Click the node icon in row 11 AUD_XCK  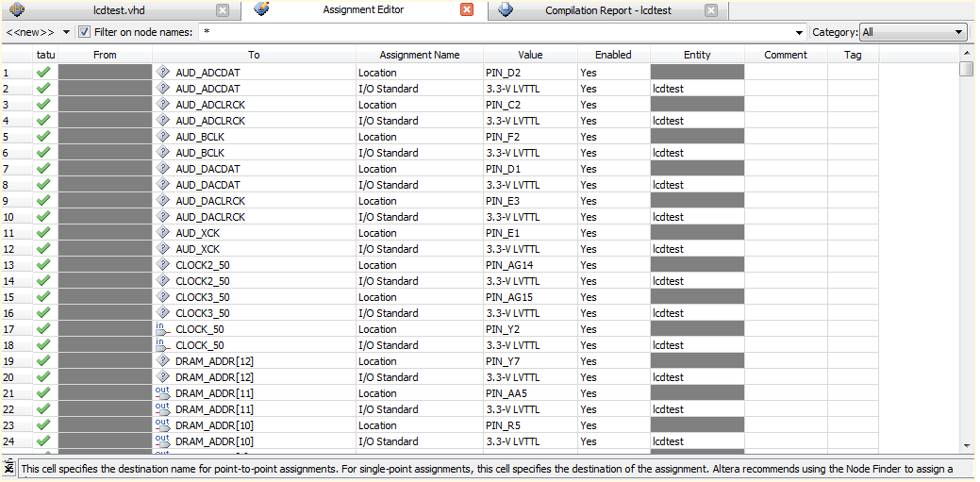(162, 232)
